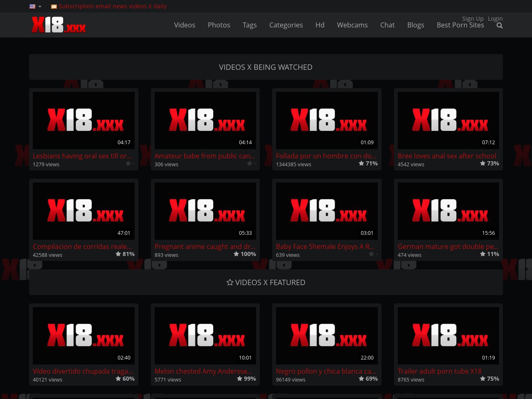Image resolution: width=532 pixels, height=399 pixels.
Task: Click the Sign Up link
Action: pos(473,19)
